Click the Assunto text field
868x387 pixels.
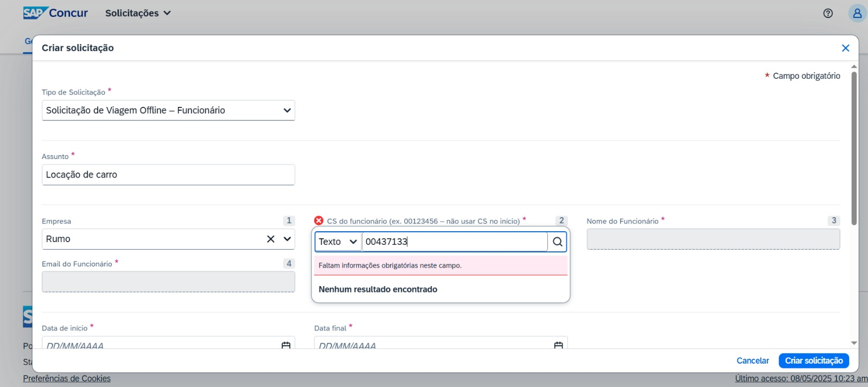(168, 175)
